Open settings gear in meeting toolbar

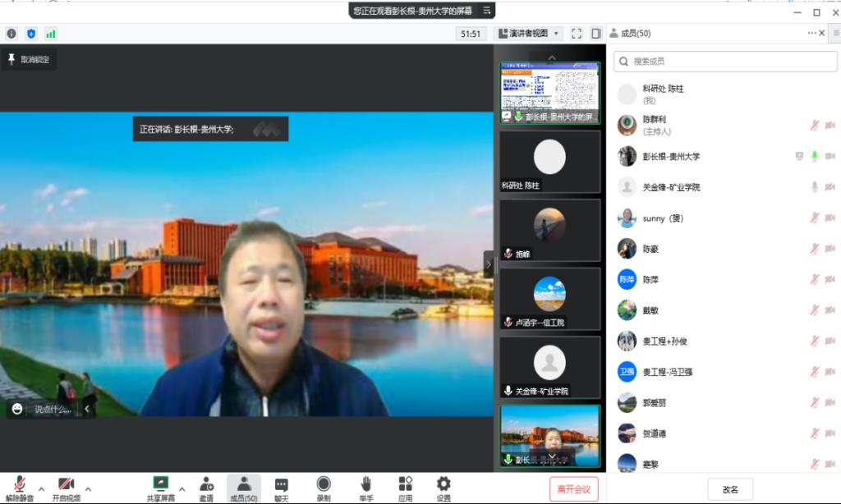(x=443, y=484)
